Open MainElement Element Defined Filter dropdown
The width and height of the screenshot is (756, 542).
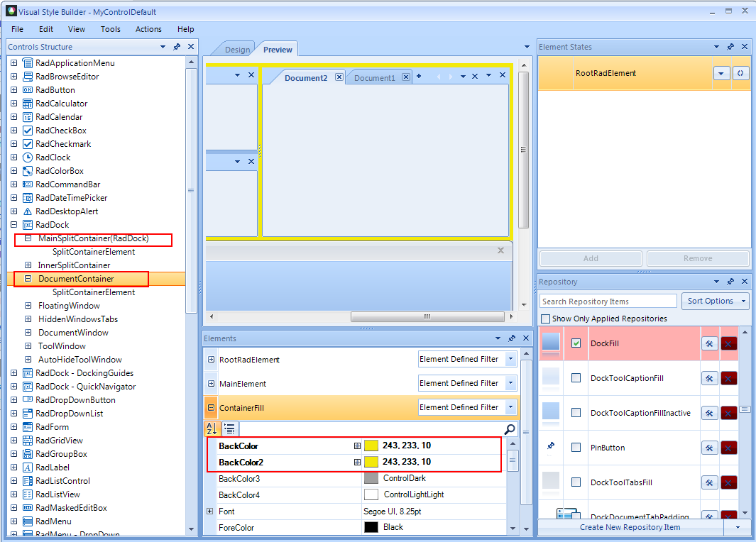(x=510, y=383)
